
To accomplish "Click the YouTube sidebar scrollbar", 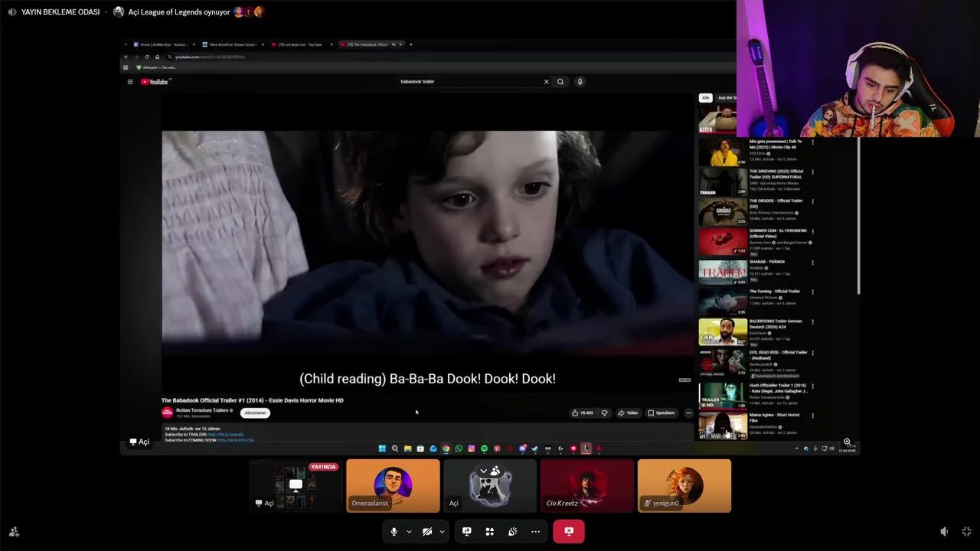I will [857, 217].
